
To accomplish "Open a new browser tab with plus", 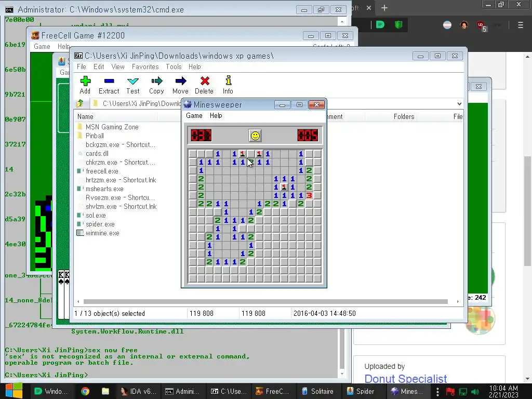I will [x=384, y=8].
